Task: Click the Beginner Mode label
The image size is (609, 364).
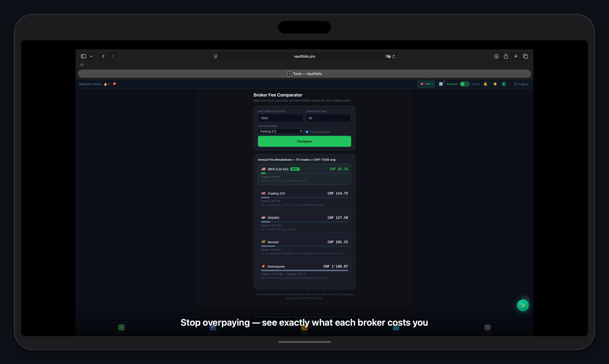Action: tap(90, 84)
